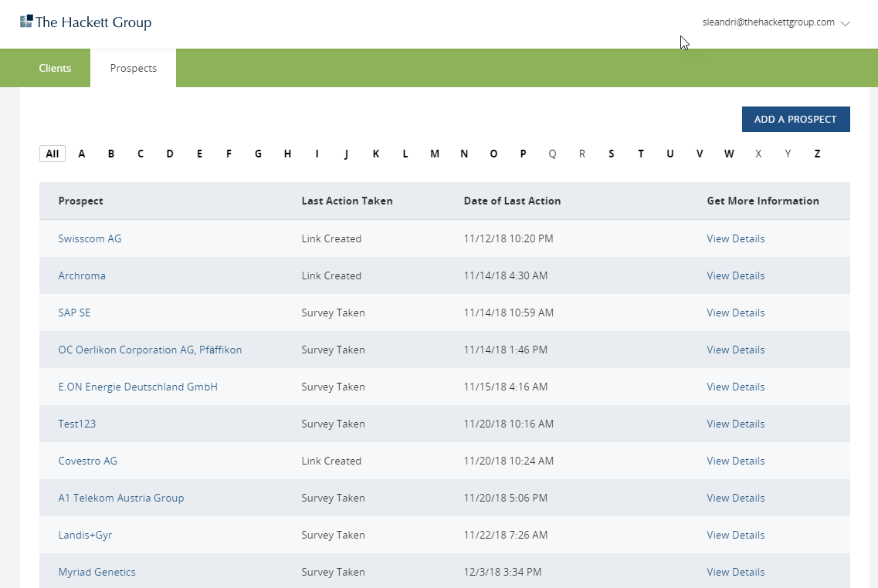Select the Prospects tab
This screenshot has height=588, width=878.
tap(134, 68)
